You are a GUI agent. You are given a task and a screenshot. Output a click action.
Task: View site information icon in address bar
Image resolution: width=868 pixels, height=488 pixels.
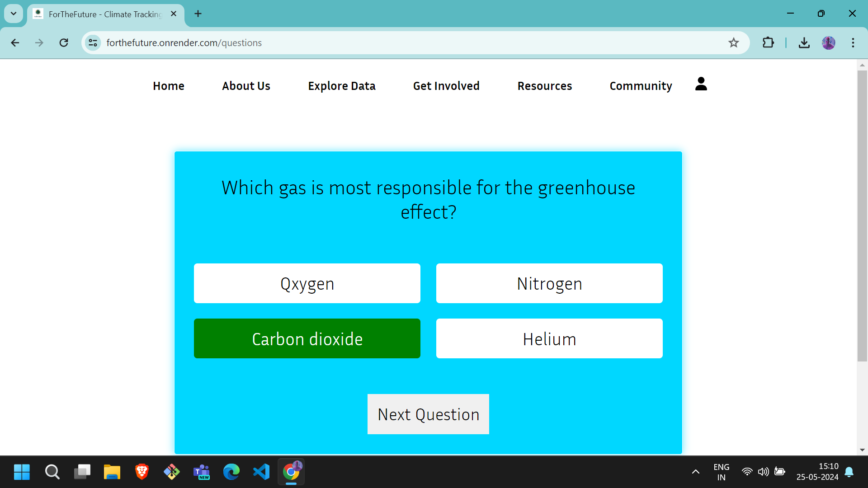[93, 43]
